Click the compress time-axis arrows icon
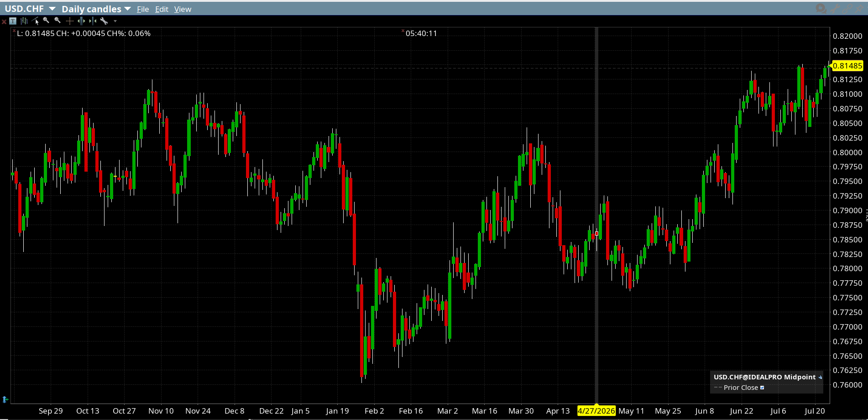 coord(93,21)
